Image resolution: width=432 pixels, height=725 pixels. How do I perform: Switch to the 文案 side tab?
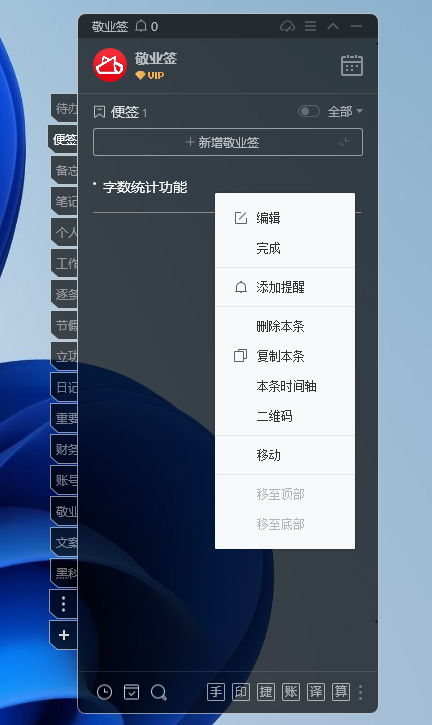(64, 542)
